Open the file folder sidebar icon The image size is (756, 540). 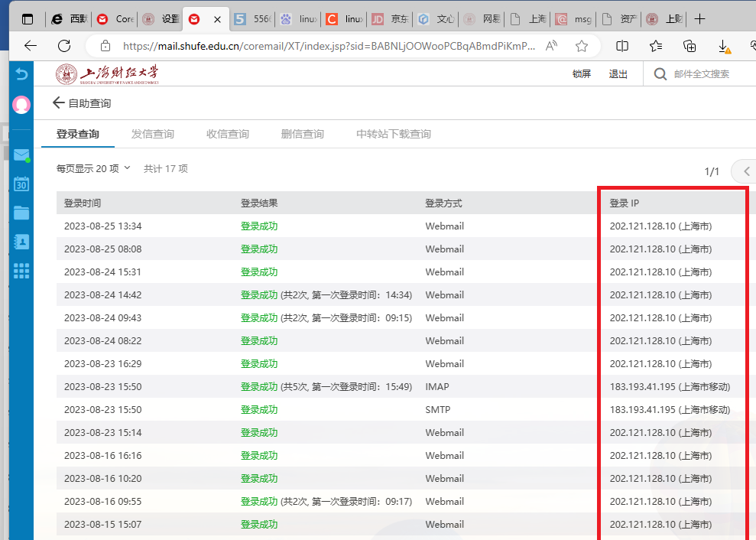click(x=21, y=213)
